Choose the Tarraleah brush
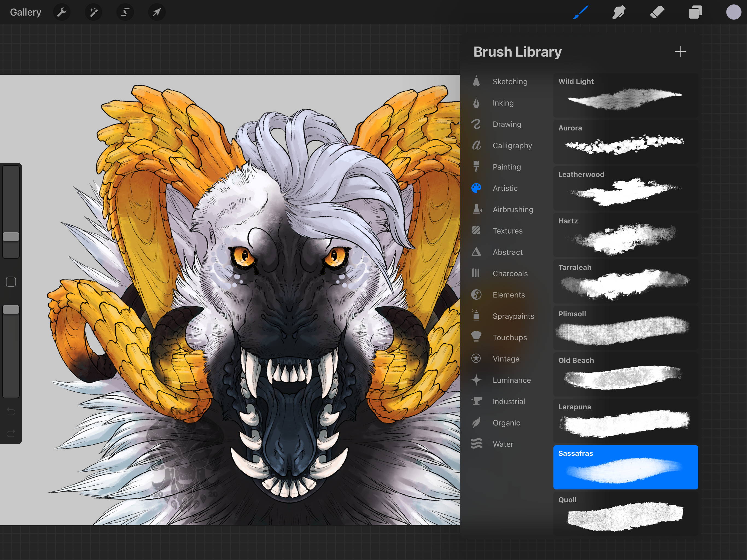Image resolution: width=747 pixels, height=560 pixels. [x=625, y=281]
